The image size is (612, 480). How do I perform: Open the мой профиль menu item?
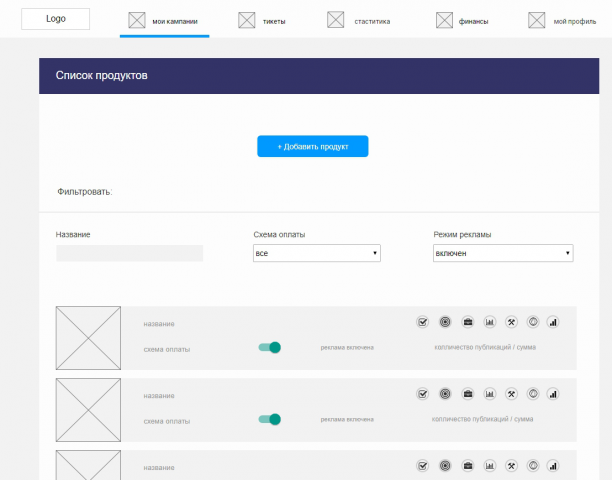pyautogui.click(x=562, y=21)
